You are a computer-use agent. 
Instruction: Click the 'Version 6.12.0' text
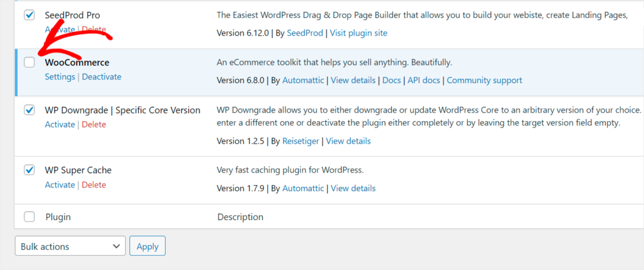point(243,33)
